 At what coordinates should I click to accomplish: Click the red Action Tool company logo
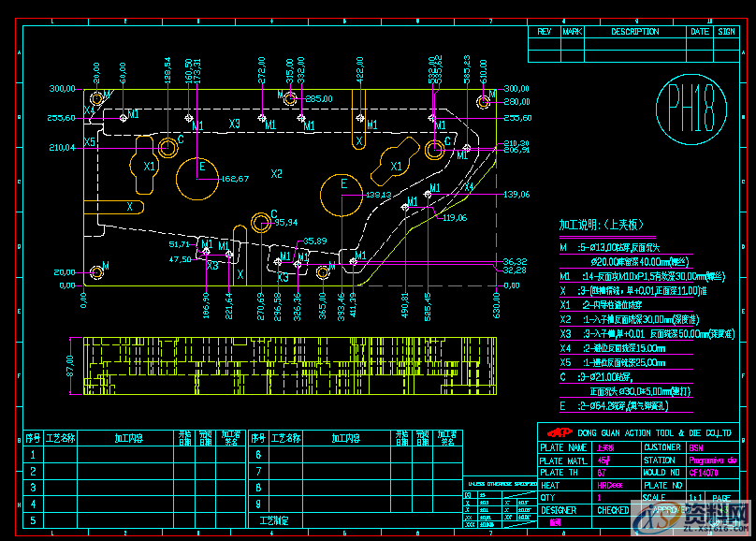559,433
